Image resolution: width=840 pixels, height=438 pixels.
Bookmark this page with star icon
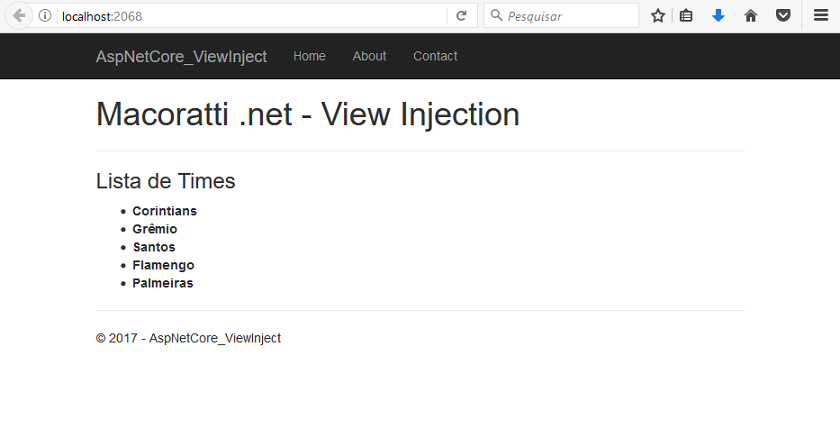[x=658, y=16]
